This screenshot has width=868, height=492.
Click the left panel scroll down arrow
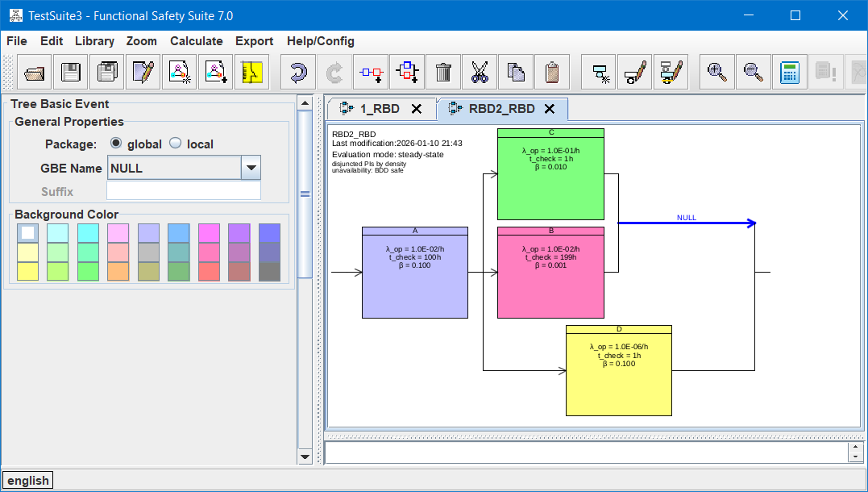(x=305, y=457)
